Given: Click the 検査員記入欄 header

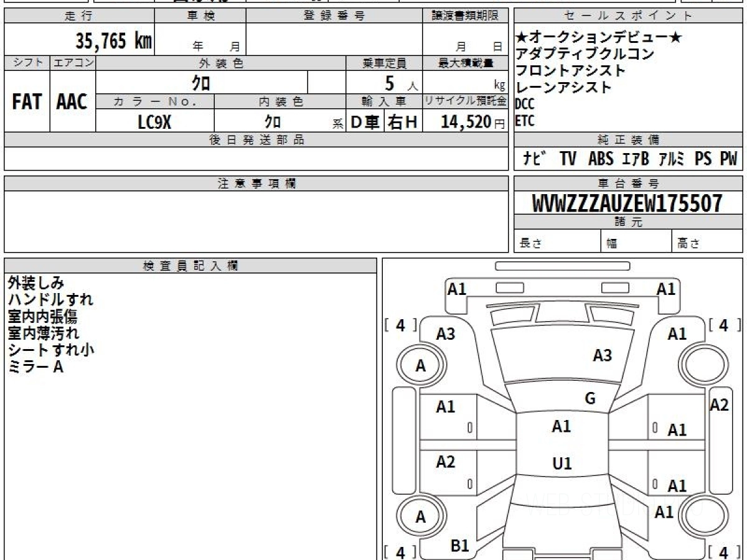Looking at the screenshot, I should tap(190, 265).
